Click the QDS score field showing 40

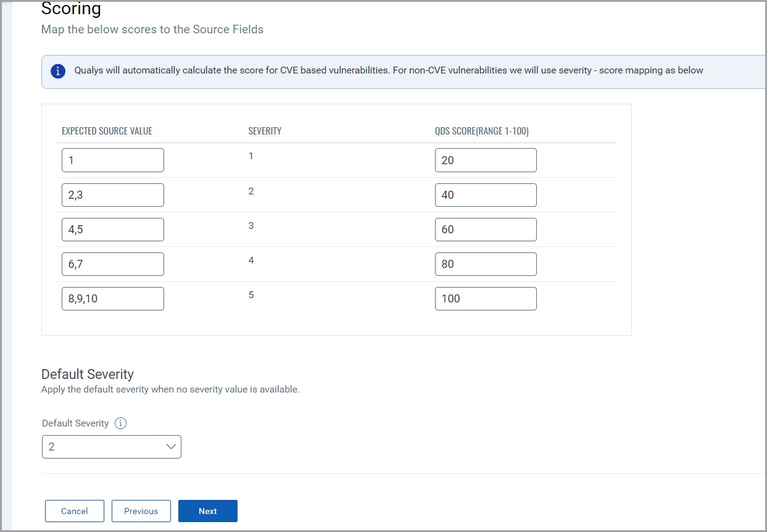[486, 195]
